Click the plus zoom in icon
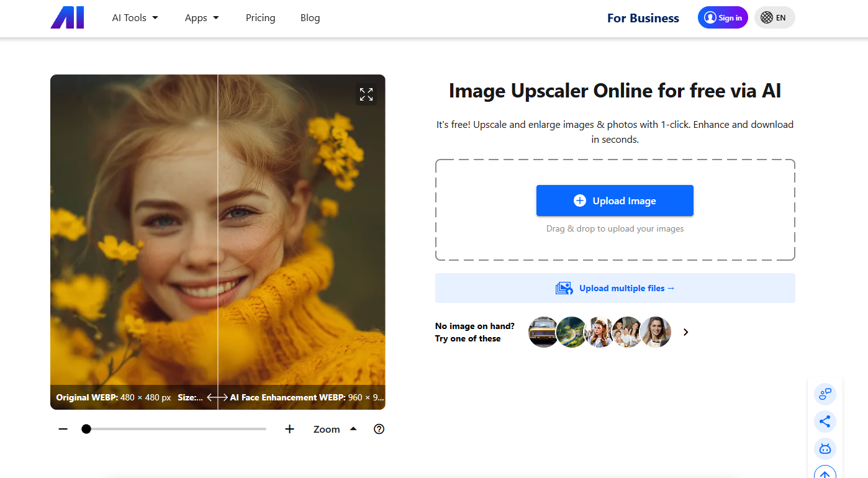The height and width of the screenshot is (478, 868). point(289,429)
